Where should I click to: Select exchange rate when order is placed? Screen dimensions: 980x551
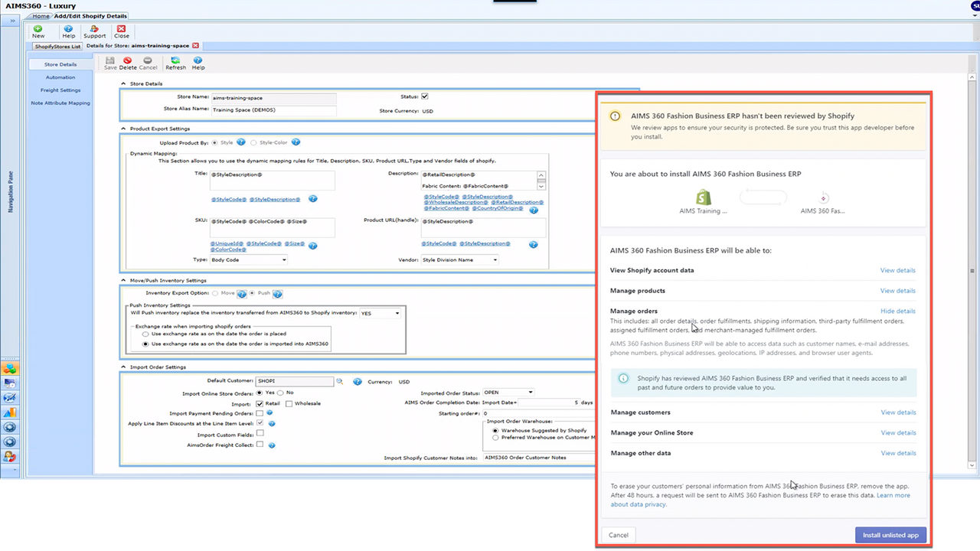click(146, 334)
